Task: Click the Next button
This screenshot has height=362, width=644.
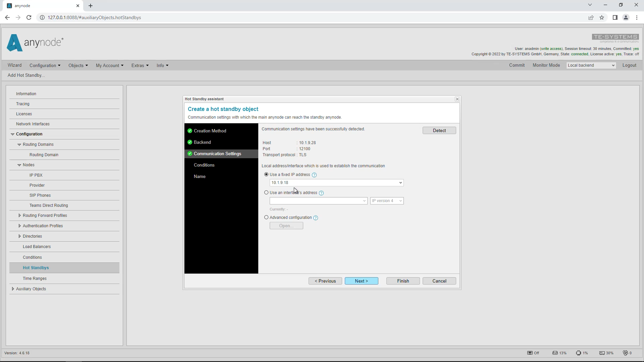Action: pos(361,281)
